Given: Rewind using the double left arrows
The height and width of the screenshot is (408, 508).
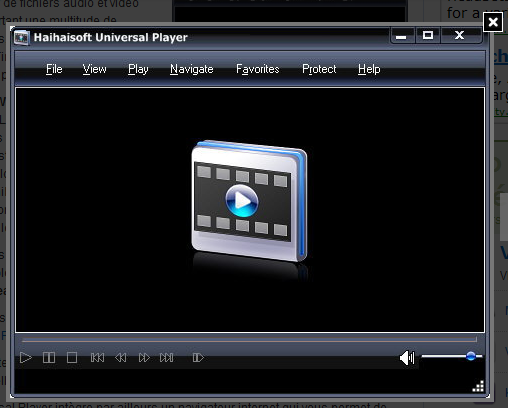Looking at the screenshot, I should (121, 358).
